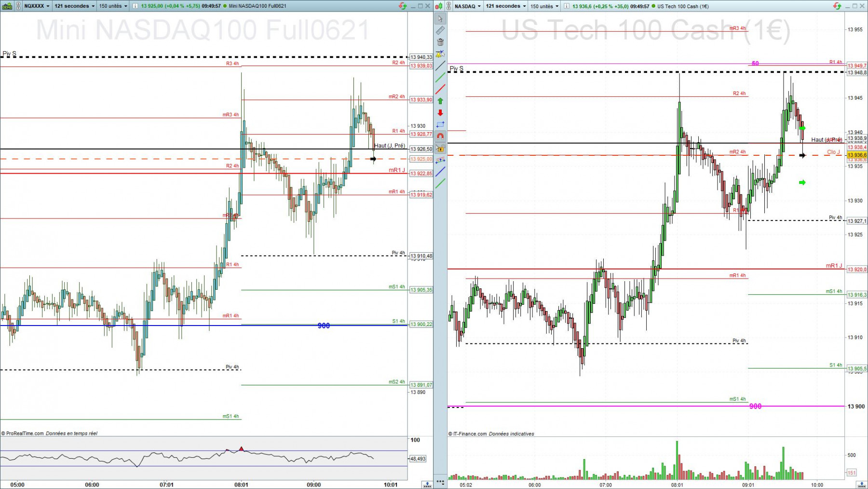Click the mR1 J label in left chart
Image resolution: width=868 pixels, height=489 pixels.
click(x=397, y=170)
